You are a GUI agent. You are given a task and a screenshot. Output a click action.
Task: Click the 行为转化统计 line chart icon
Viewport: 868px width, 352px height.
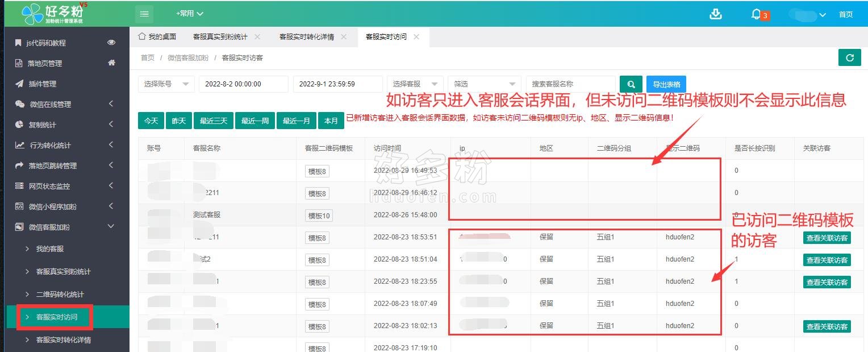pos(19,145)
